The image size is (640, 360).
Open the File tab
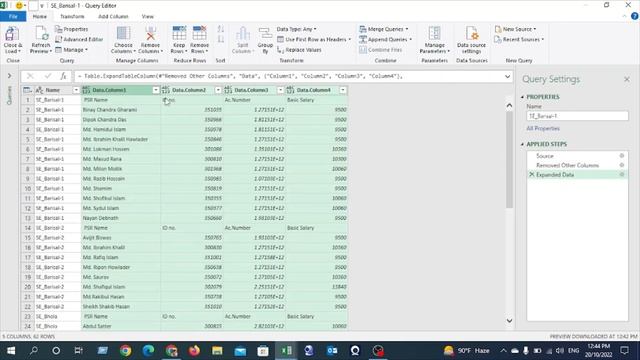coord(13,16)
